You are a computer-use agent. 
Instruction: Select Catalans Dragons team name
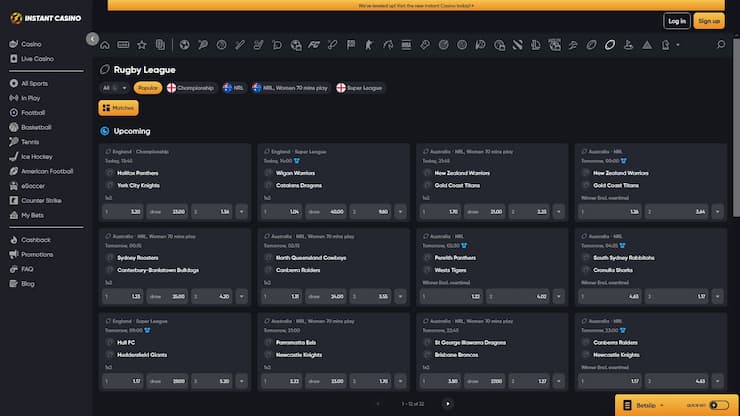click(x=299, y=186)
